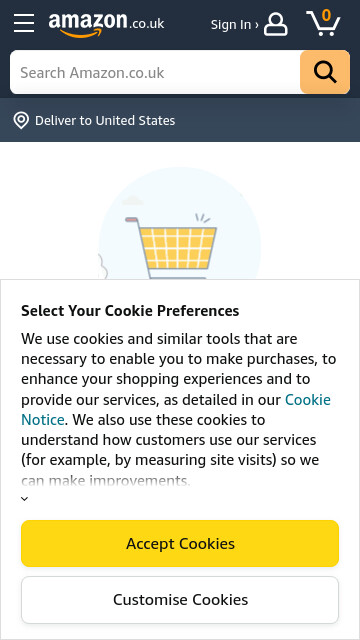
Task: Submit search with the magnifier button
Action: click(x=325, y=72)
